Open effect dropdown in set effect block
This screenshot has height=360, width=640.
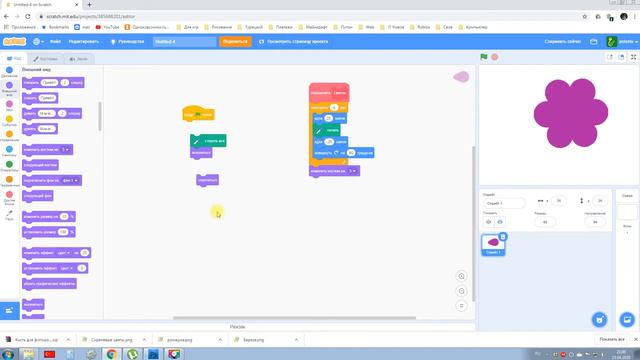67,268
